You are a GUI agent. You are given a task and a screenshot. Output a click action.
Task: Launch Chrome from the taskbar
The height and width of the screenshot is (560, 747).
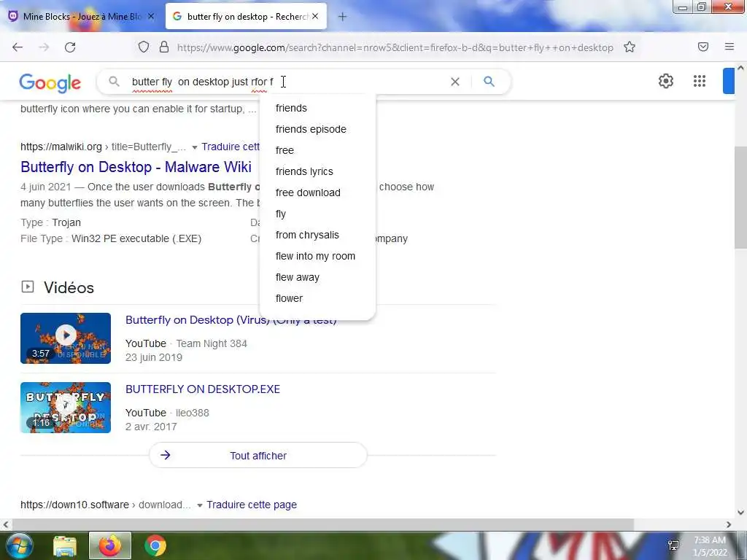(x=155, y=545)
